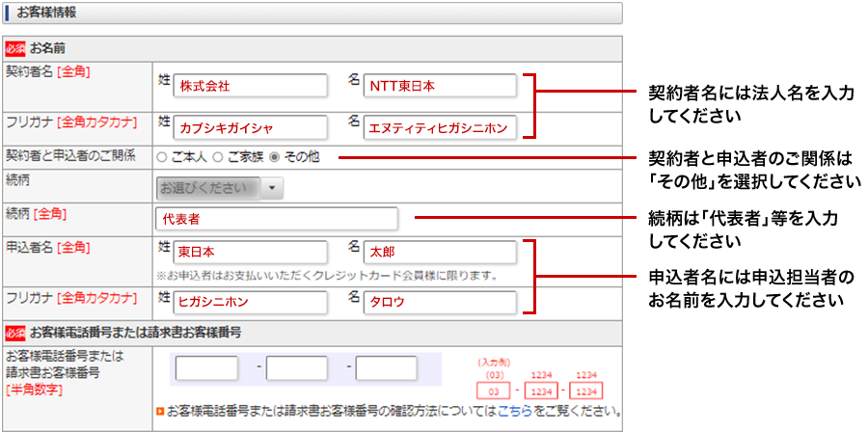Open the こちら link for number confirmation
This screenshot has height=432, width=868.
[512, 412]
